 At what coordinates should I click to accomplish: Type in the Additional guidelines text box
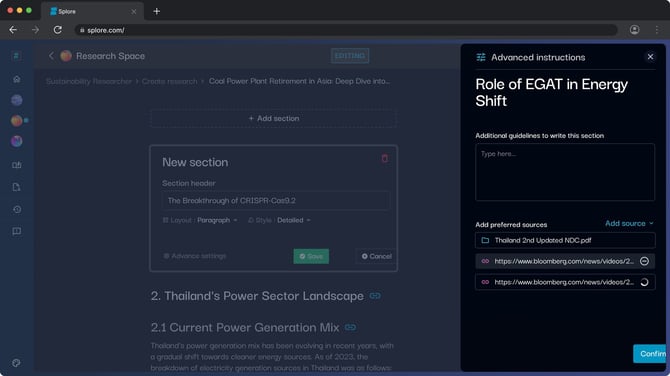point(564,172)
